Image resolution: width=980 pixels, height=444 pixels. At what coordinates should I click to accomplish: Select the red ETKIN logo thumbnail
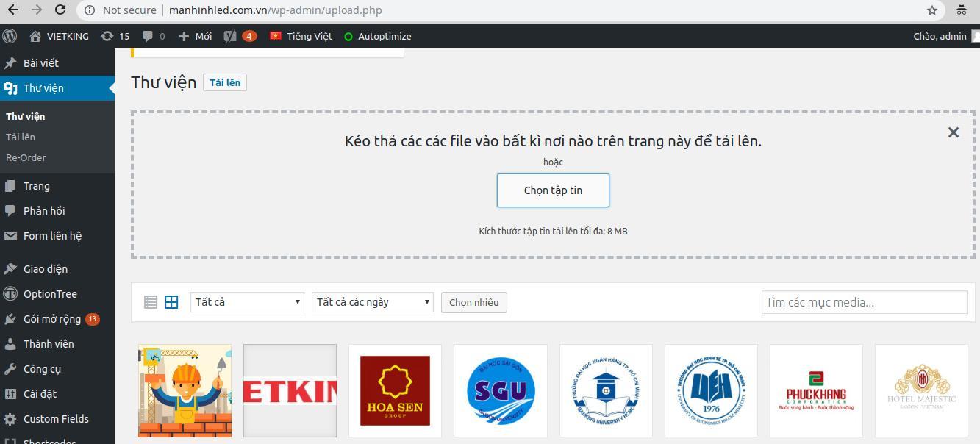pos(290,391)
